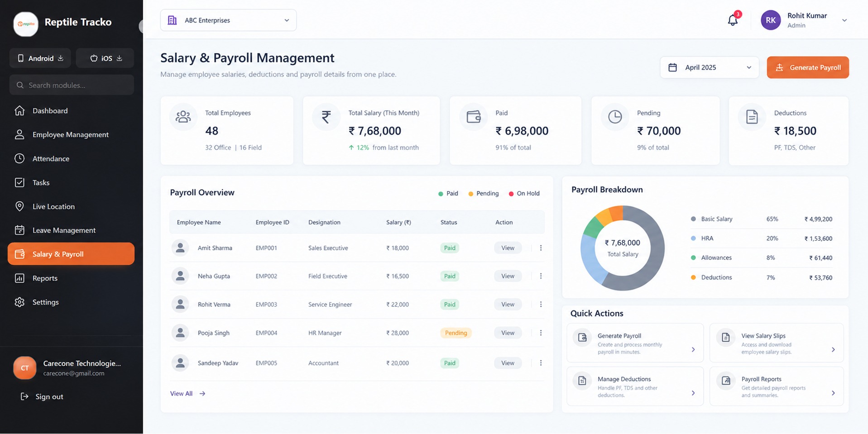Screen dimensions: 868x434
Task: Click the View Salary Slips icon
Action: pos(725,338)
